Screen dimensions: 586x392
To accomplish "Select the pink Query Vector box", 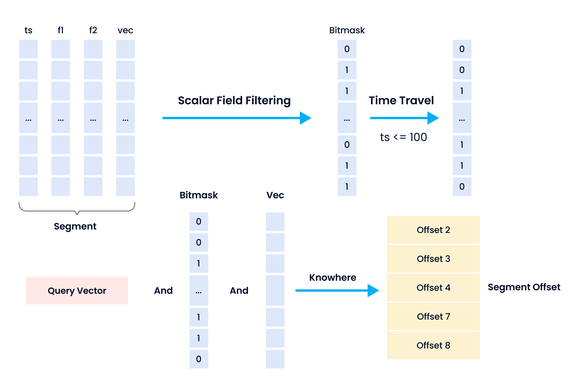I will pos(77,291).
